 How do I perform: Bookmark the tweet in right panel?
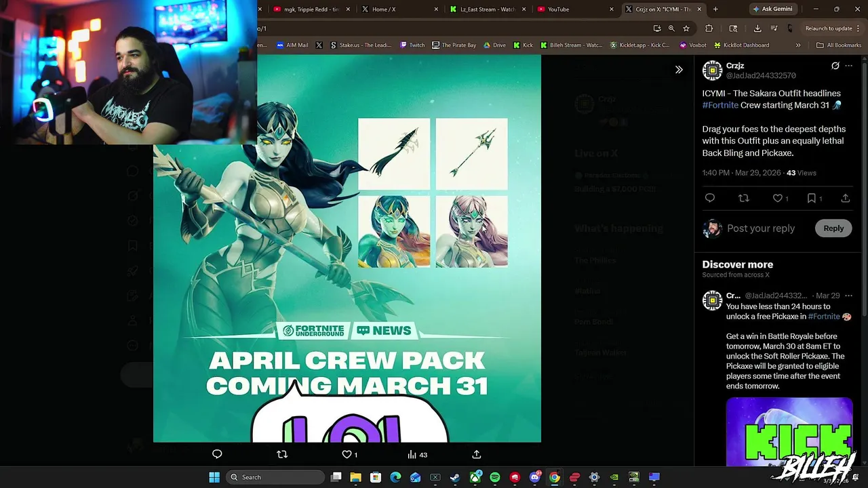[x=812, y=198]
